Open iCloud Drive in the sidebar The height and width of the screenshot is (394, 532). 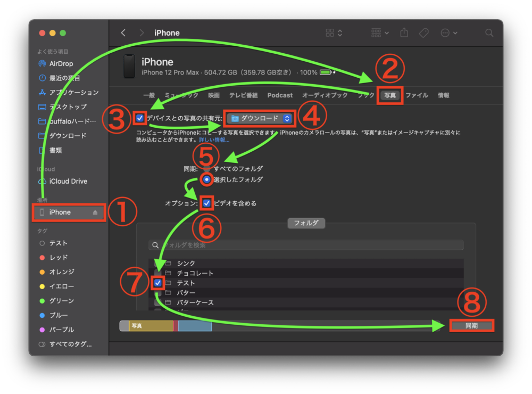pos(63,182)
